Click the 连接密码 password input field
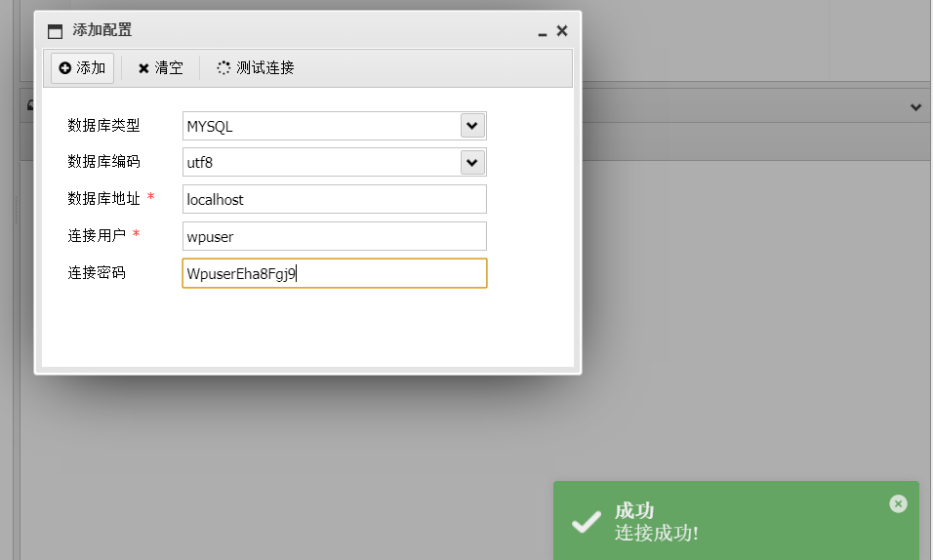This screenshot has height=560, width=933. click(x=335, y=273)
